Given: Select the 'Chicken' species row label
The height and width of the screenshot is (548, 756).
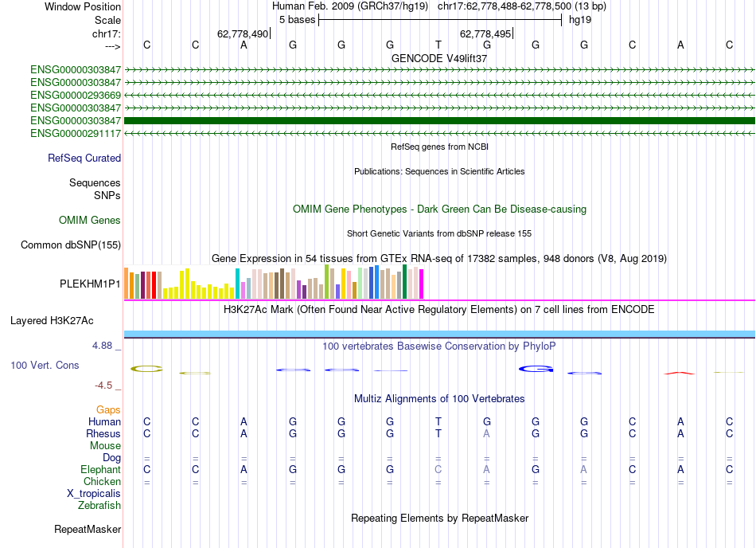Looking at the screenshot, I should coord(102,481).
